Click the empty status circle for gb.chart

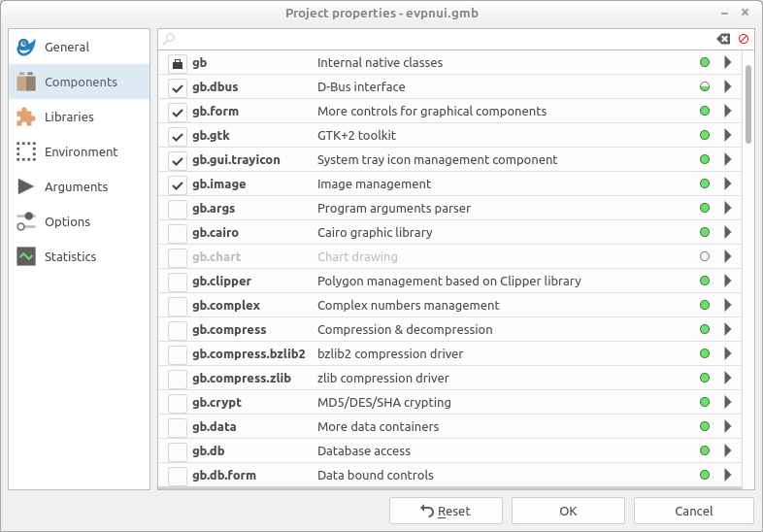point(705,257)
